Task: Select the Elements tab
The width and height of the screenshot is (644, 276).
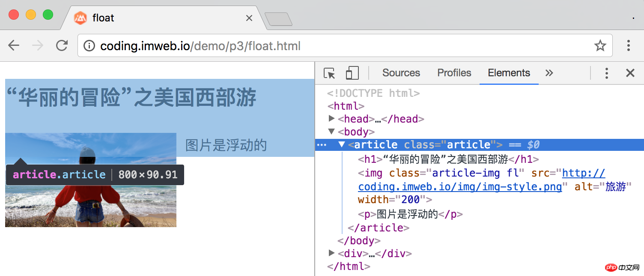Action: 509,73
